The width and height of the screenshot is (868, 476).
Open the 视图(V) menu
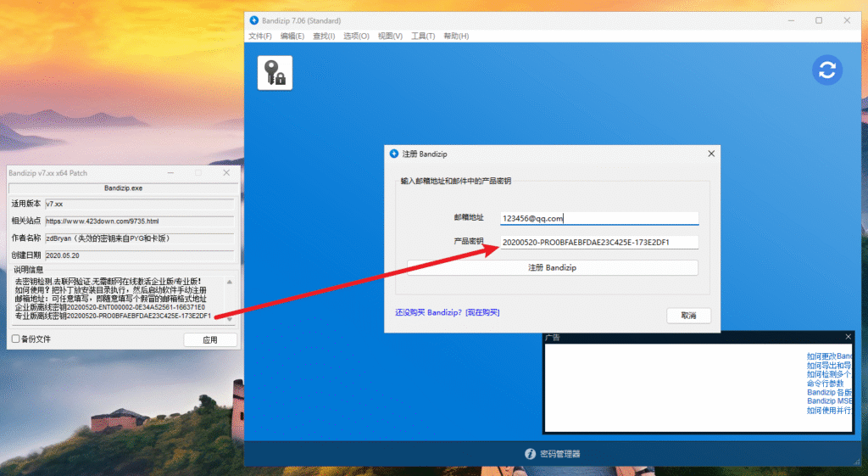point(390,36)
